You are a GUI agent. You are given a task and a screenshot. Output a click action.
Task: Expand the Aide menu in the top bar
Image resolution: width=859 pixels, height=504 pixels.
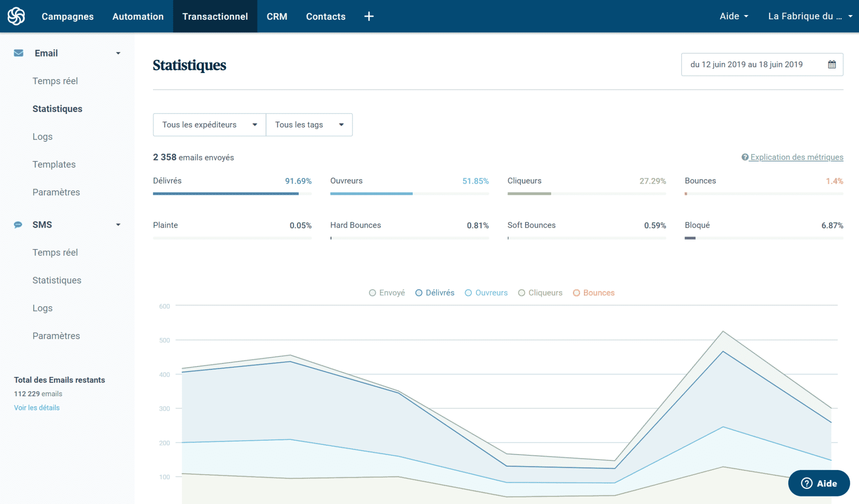point(734,16)
